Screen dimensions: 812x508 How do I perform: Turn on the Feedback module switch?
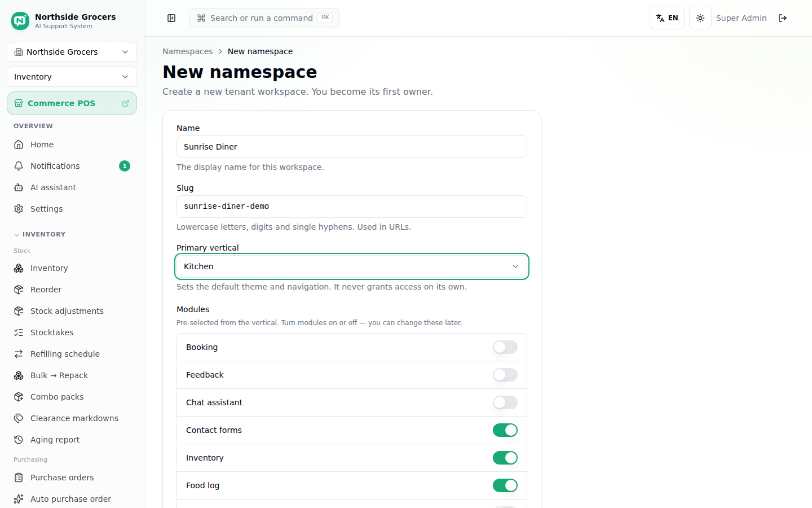click(505, 375)
